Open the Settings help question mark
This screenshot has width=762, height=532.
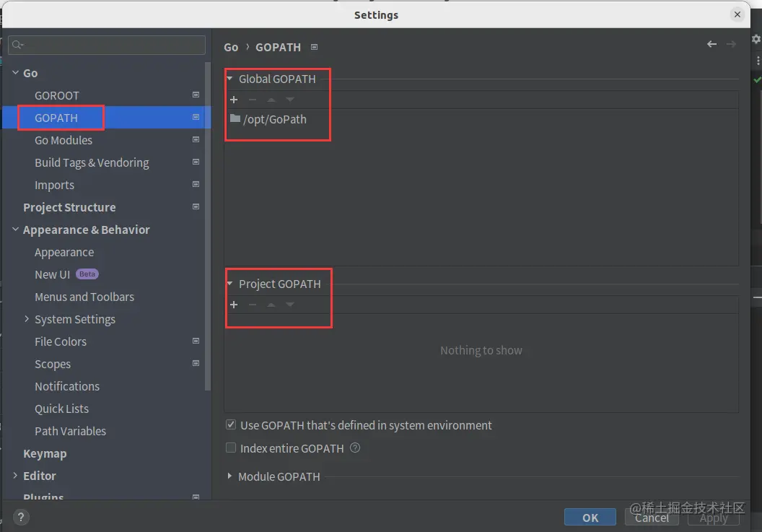click(20, 518)
